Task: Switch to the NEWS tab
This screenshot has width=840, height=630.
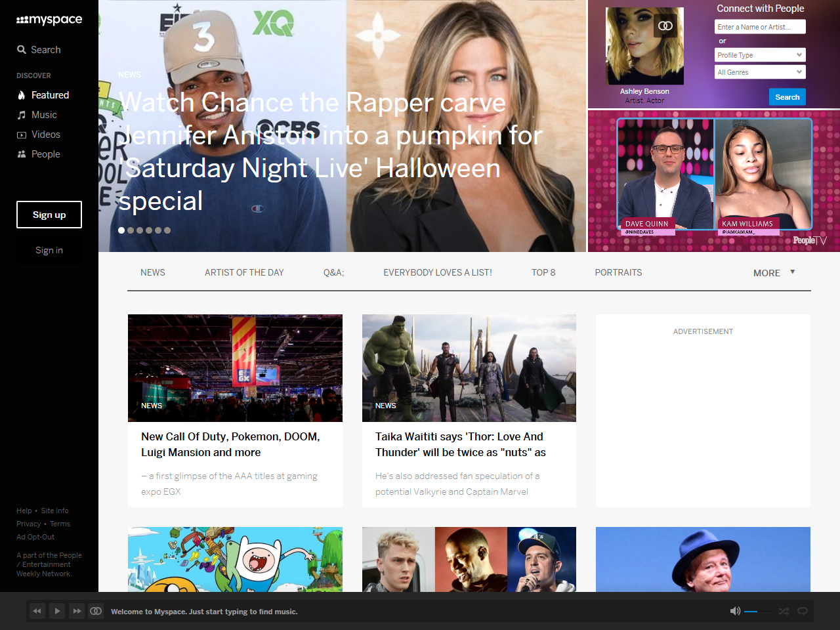Action: 153,272
